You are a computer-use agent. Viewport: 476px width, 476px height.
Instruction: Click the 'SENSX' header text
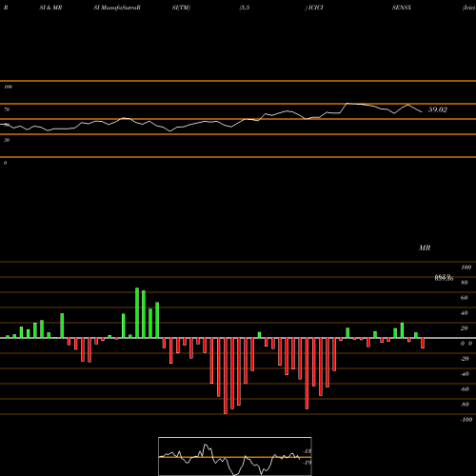402,8
